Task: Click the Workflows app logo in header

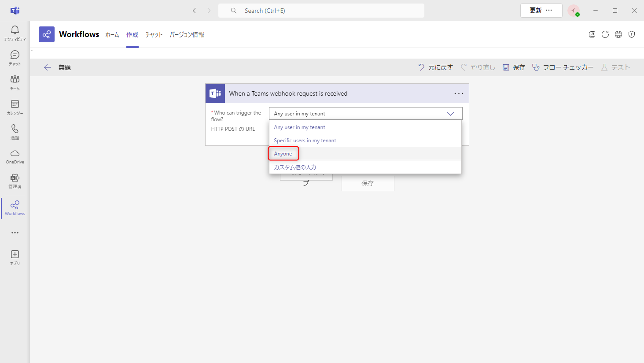Action: coord(47,34)
